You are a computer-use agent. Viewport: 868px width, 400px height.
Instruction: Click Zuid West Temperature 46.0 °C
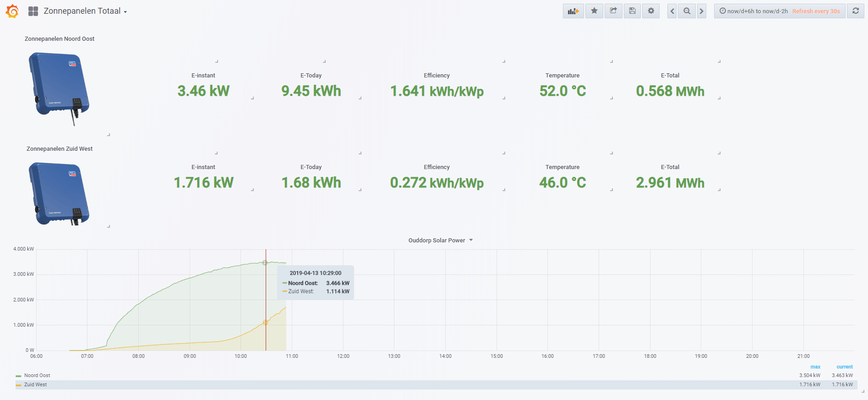562,183
